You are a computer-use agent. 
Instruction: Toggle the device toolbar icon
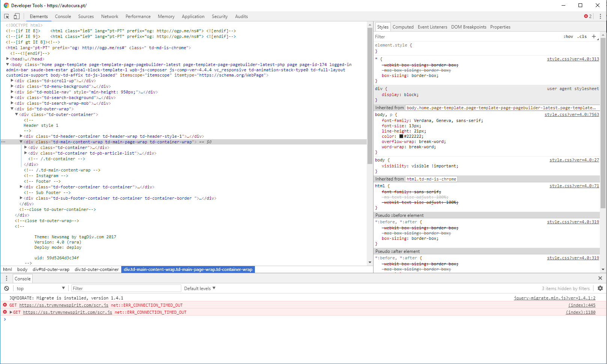(x=17, y=16)
